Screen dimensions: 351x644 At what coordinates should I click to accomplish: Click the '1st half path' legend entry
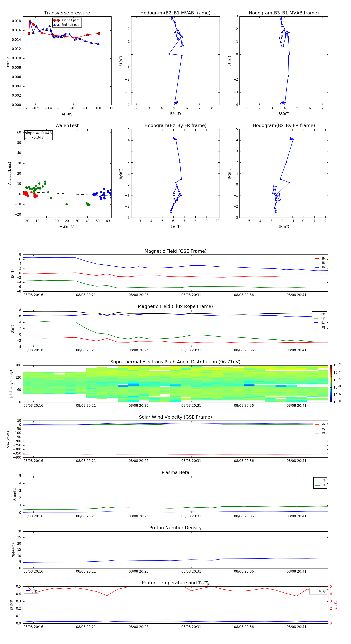pyautogui.click(x=67, y=20)
